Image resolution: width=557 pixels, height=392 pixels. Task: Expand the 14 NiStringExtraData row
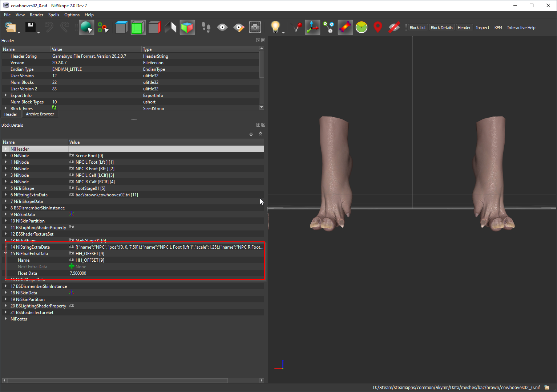click(x=5, y=247)
